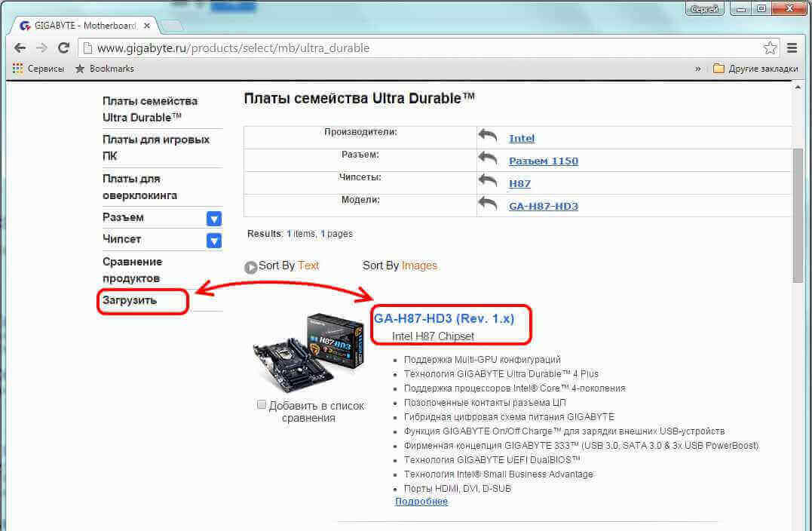
Task: Expand the Чипсет dropdown arrow
Action: (x=214, y=241)
